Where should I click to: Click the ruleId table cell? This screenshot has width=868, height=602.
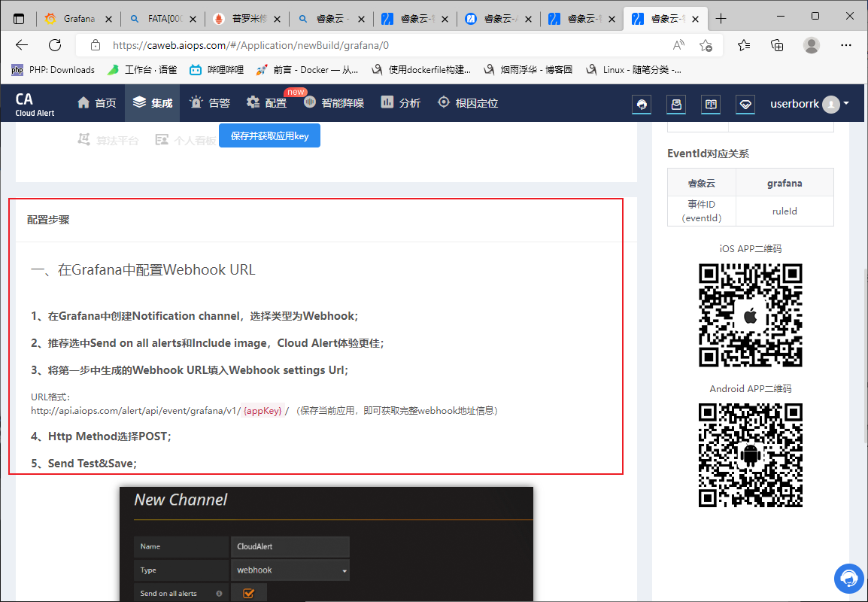[x=785, y=211]
